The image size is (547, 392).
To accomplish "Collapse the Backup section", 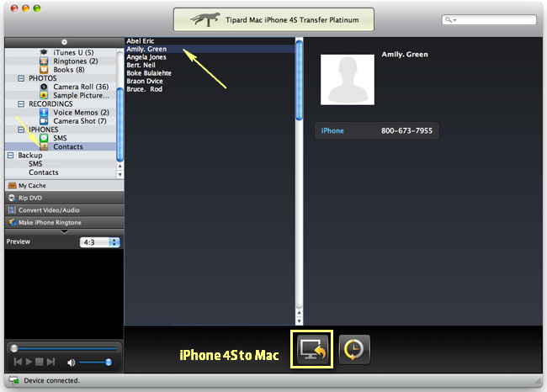I will pos(10,155).
